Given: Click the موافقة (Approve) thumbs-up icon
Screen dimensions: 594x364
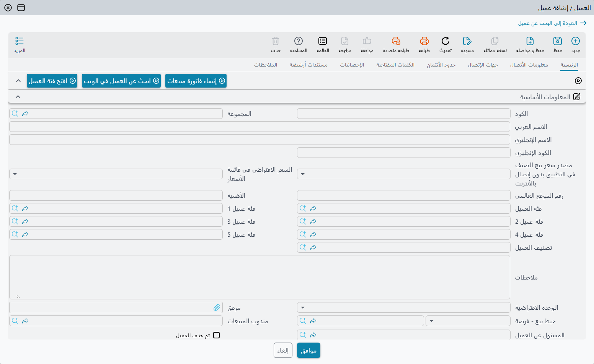Looking at the screenshot, I should pos(367,41).
